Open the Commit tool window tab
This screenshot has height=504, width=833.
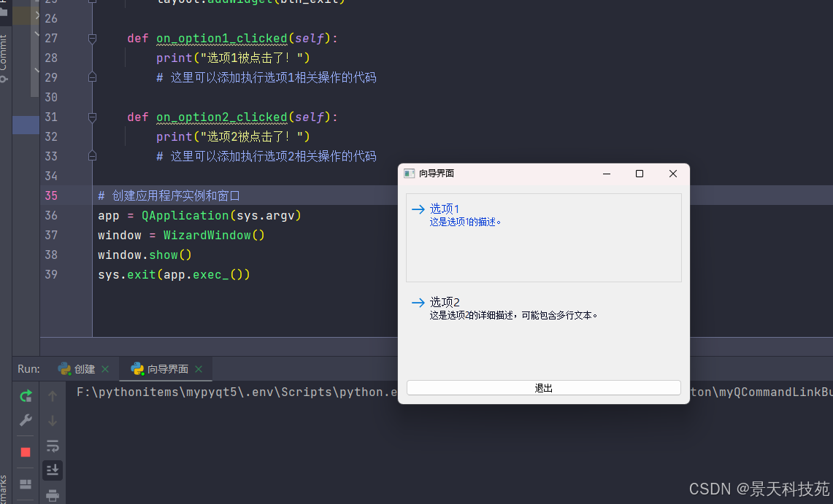coord(4,58)
